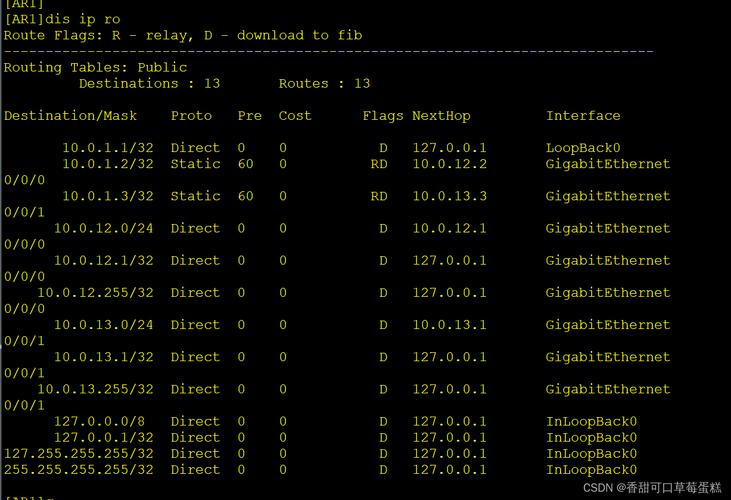The height and width of the screenshot is (500, 731).
Task: Select destination 10.0.1.2/32
Action: (x=108, y=164)
